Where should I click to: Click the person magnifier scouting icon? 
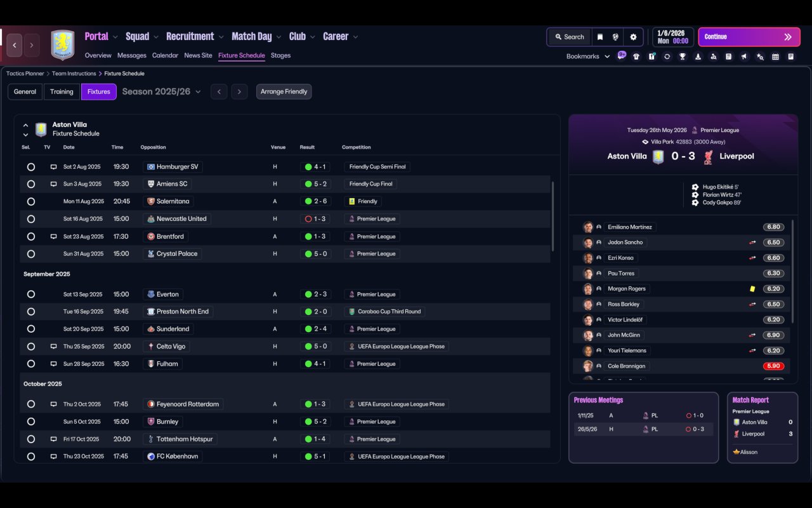(x=713, y=57)
